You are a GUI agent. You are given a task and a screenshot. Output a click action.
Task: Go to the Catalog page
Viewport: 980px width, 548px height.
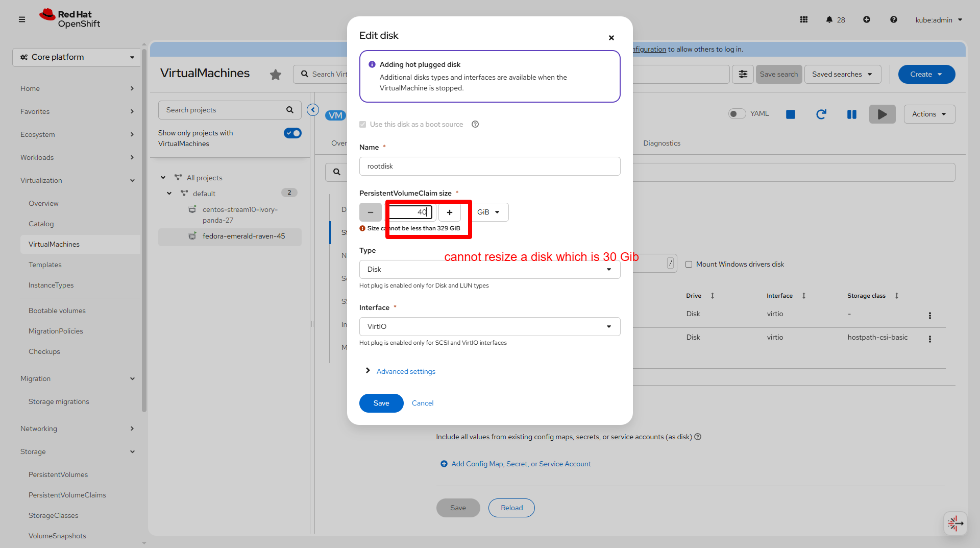pos(41,224)
